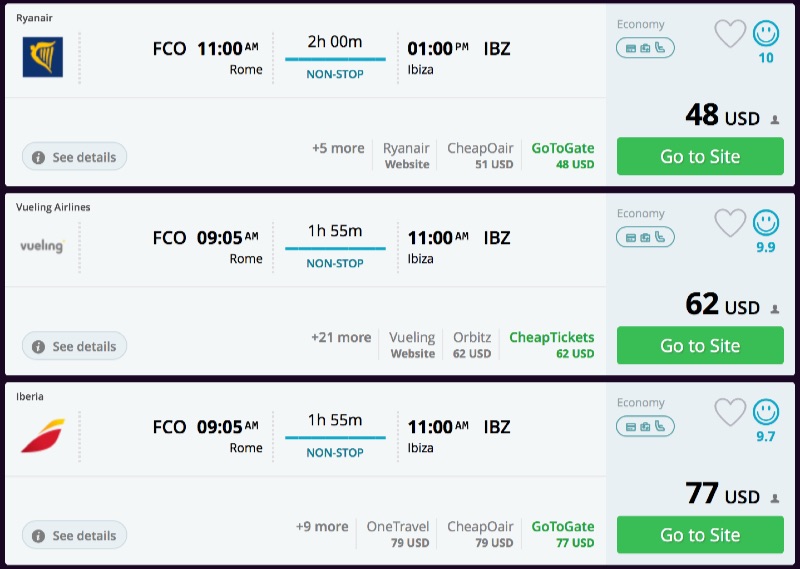Expand See details for the Vueling flight
The height and width of the screenshot is (569, 800).
point(74,346)
